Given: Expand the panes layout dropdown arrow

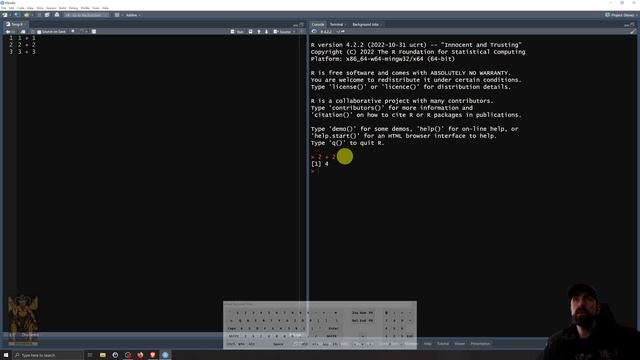Looking at the screenshot, I should (122, 15).
